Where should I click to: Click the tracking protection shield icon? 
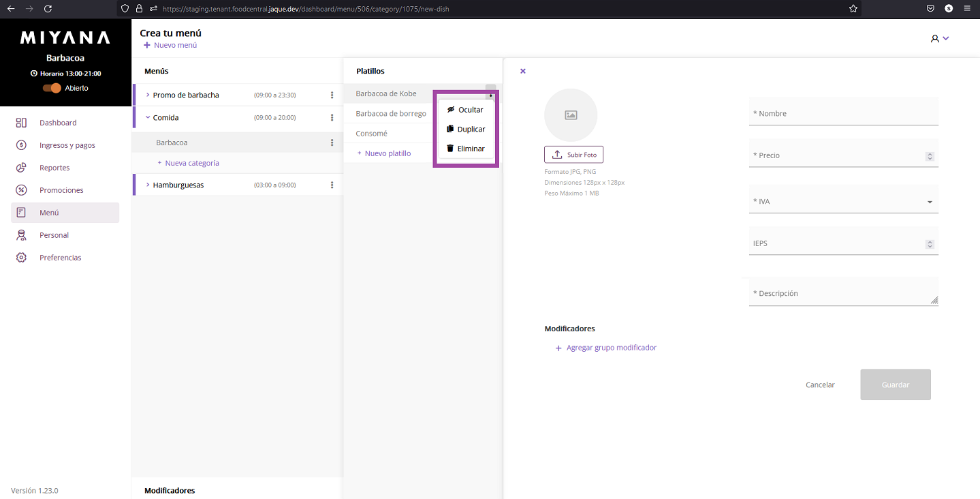124,9
